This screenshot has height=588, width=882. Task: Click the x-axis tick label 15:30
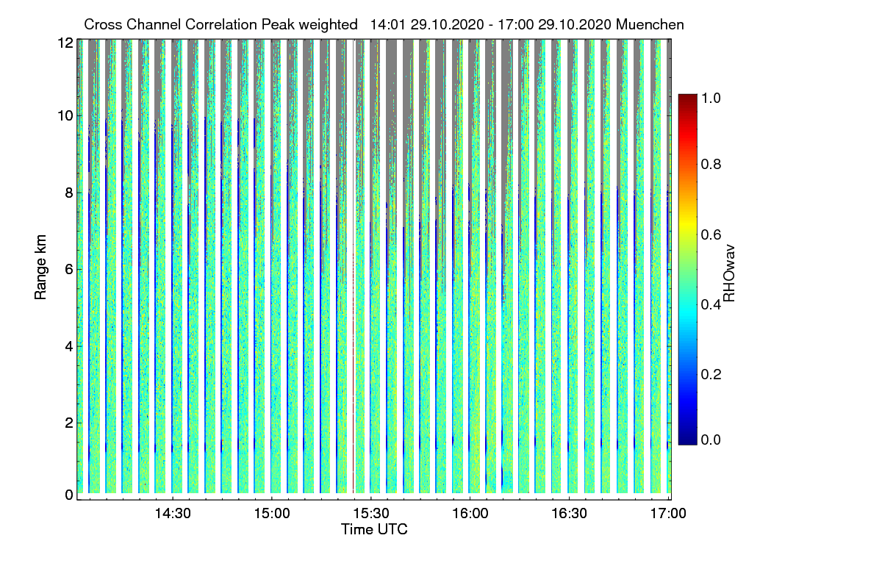point(371,514)
